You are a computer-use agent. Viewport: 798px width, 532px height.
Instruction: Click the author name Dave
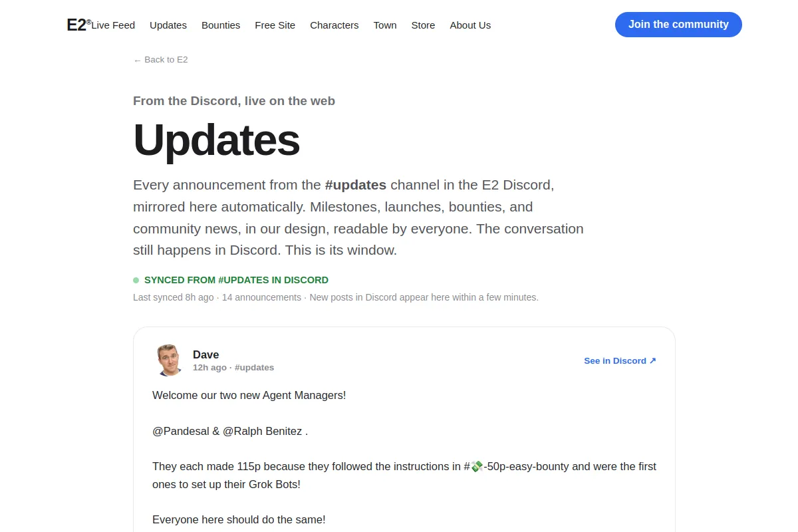205,354
